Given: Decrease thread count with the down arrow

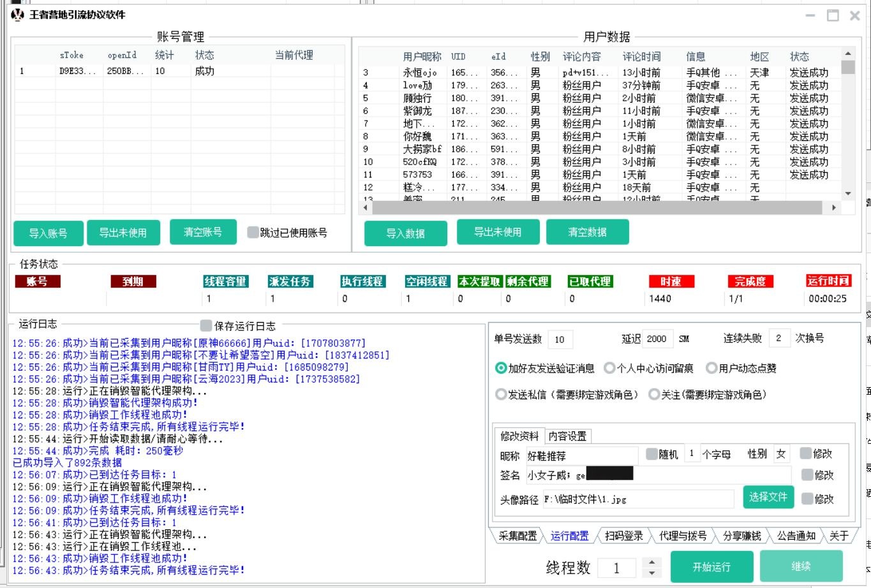Looking at the screenshot, I should [x=651, y=573].
